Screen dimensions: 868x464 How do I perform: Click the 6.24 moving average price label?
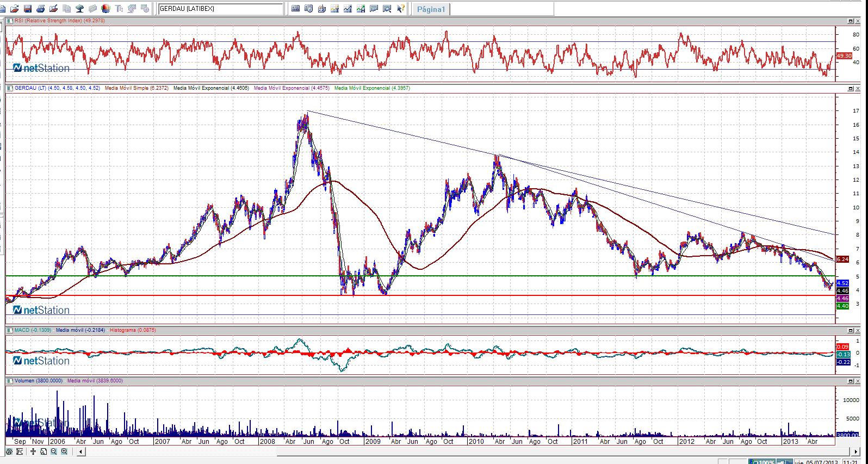pos(842,259)
